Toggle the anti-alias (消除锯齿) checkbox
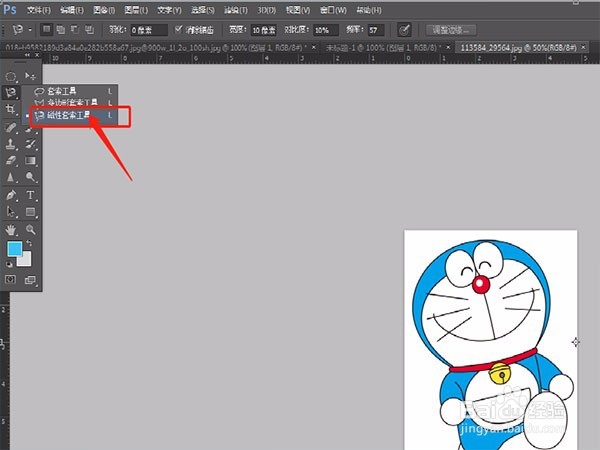600x450 pixels. (x=178, y=29)
